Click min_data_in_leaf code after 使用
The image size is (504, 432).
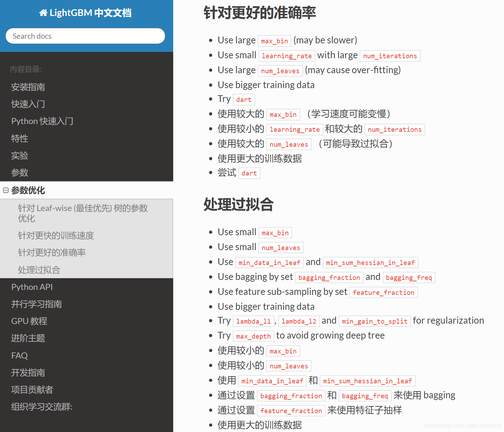coord(272,381)
